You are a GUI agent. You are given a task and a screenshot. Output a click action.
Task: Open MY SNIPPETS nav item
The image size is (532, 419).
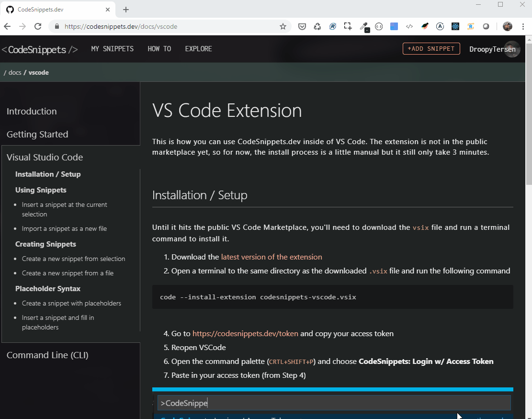(x=113, y=49)
